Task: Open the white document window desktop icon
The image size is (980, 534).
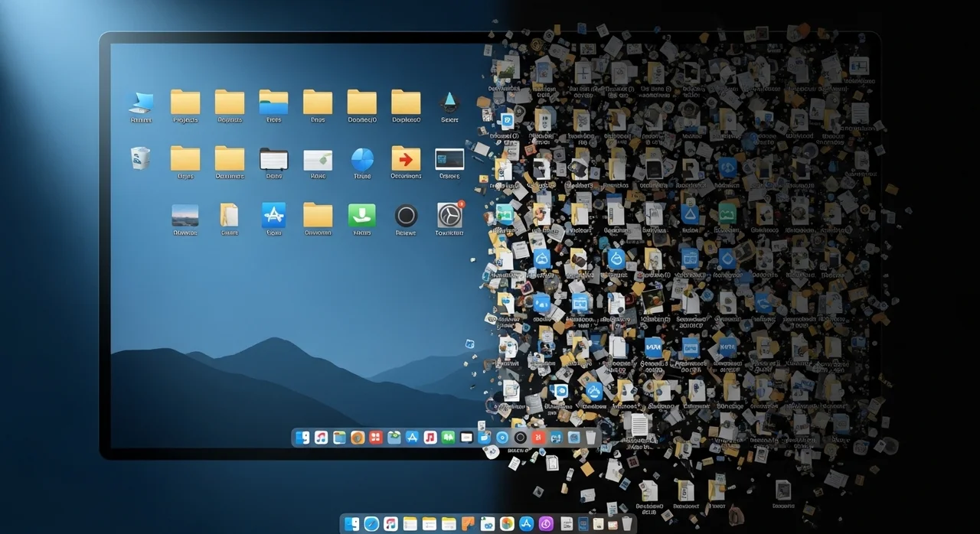Action: coord(318,159)
